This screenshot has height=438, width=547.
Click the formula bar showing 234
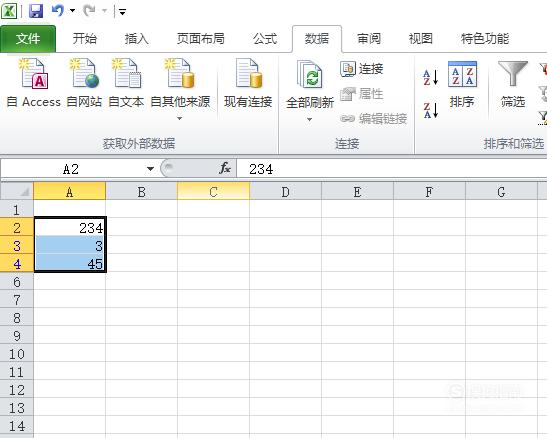(x=391, y=169)
